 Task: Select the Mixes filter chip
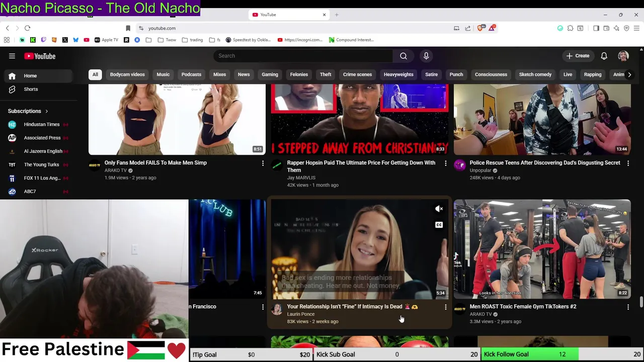[219, 74]
